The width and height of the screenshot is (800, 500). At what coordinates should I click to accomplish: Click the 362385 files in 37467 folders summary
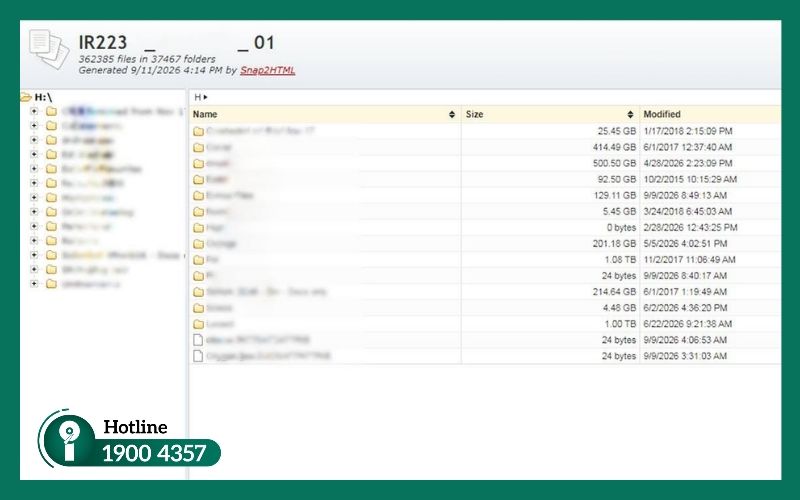point(147,59)
